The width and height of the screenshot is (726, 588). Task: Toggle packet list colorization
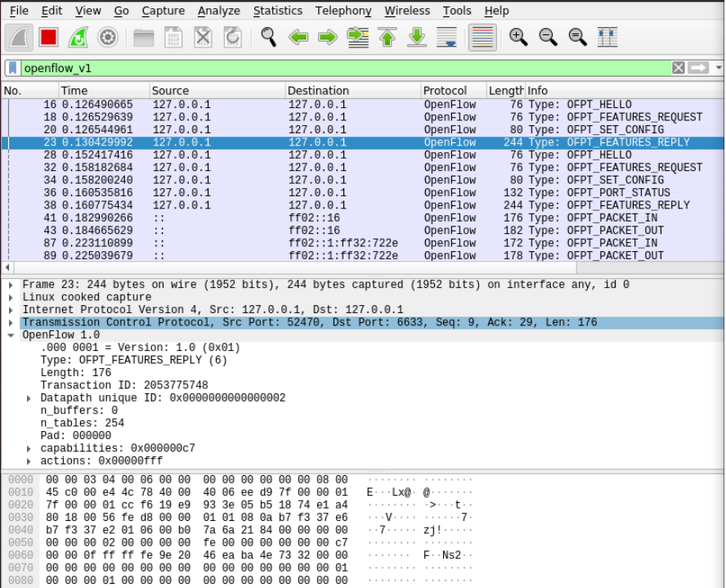pyautogui.click(x=482, y=37)
